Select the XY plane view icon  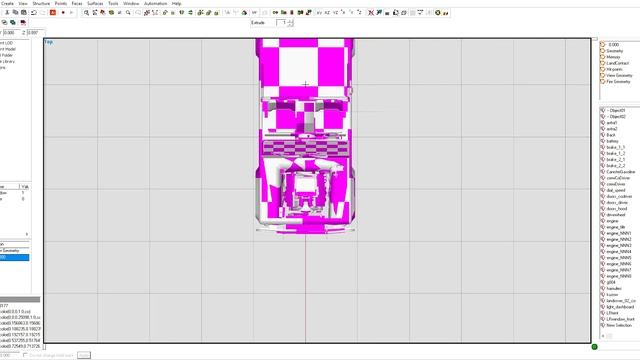[319, 13]
